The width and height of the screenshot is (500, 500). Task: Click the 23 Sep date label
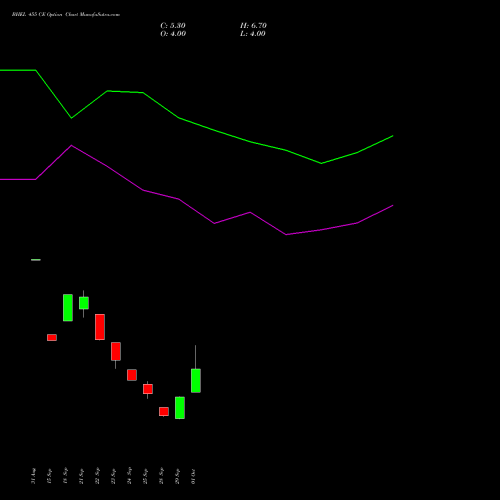click(x=113, y=476)
